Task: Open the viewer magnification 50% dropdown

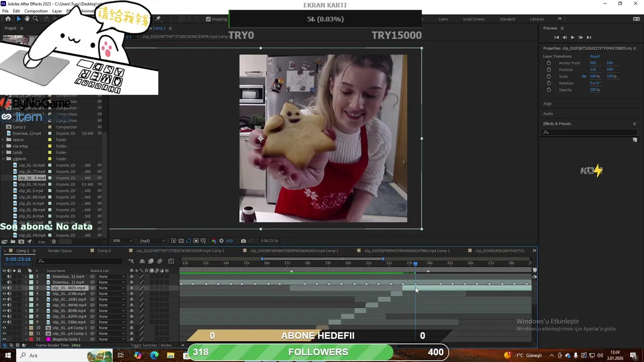Action: (122, 241)
